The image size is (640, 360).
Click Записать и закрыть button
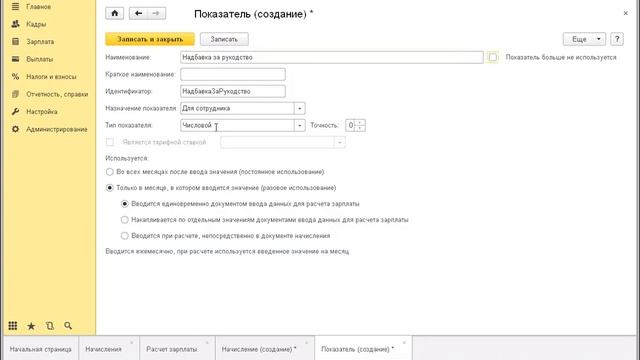pyautogui.click(x=150, y=39)
